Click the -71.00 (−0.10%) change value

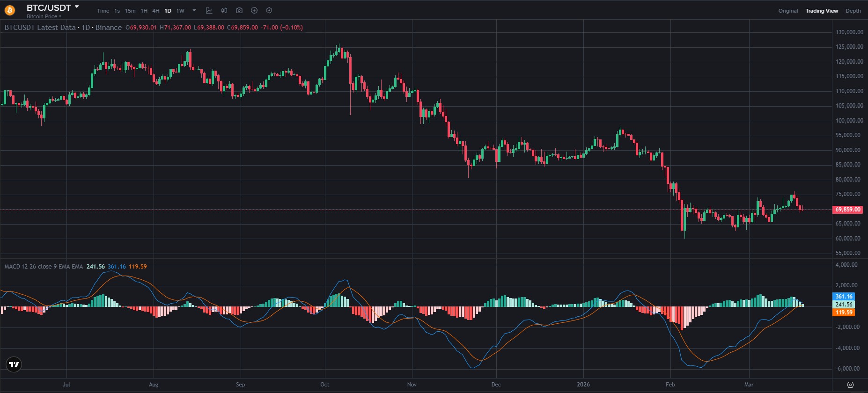[282, 28]
